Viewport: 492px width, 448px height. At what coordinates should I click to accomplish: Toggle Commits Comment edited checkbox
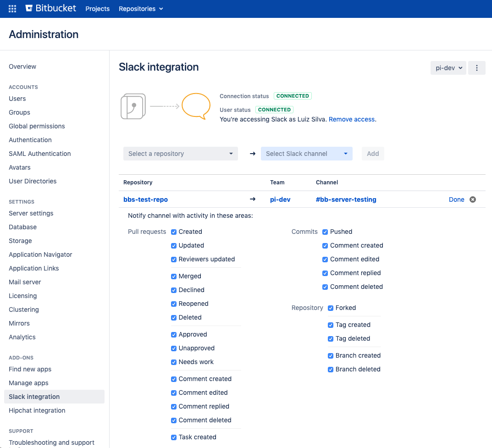pos(325,260)
